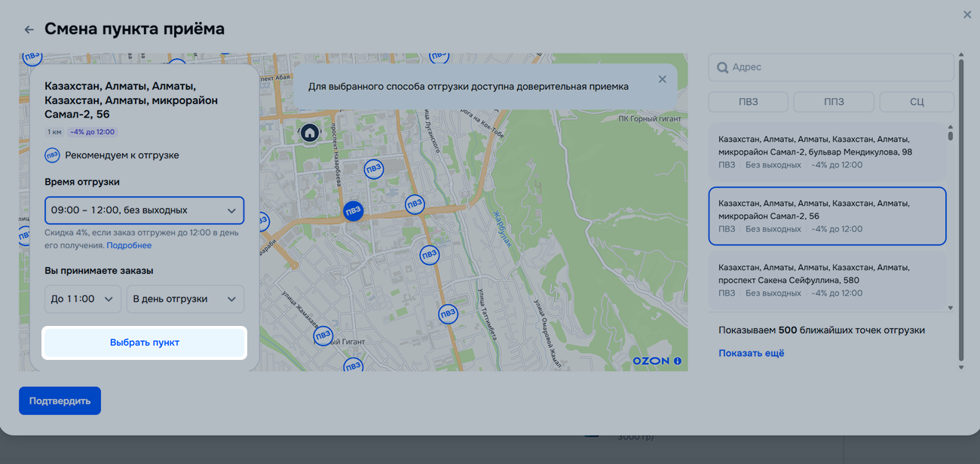
Task: Select the бульвар Мендикулова, 98 pickup point
Action: pyautogui.click(x=826, y=152)
